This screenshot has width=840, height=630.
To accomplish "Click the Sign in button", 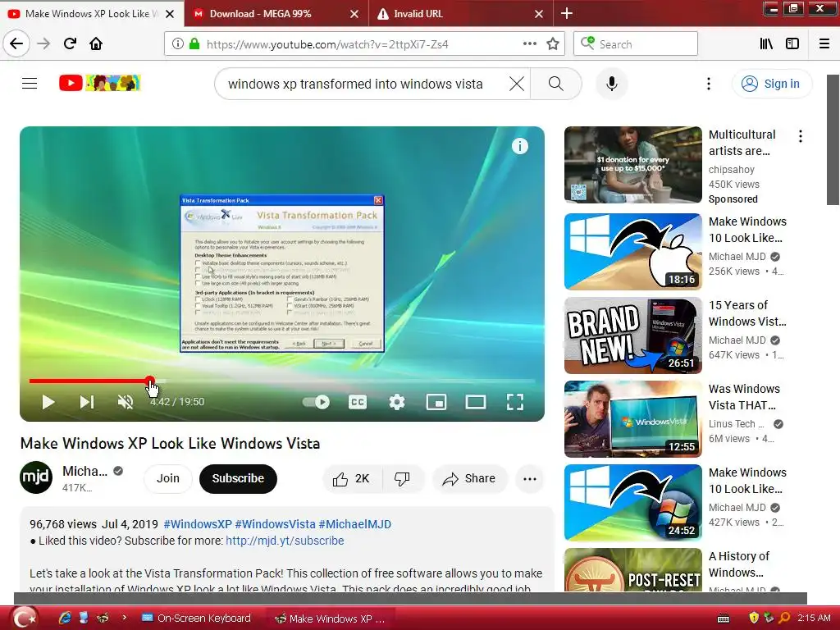I will point(772,84).
